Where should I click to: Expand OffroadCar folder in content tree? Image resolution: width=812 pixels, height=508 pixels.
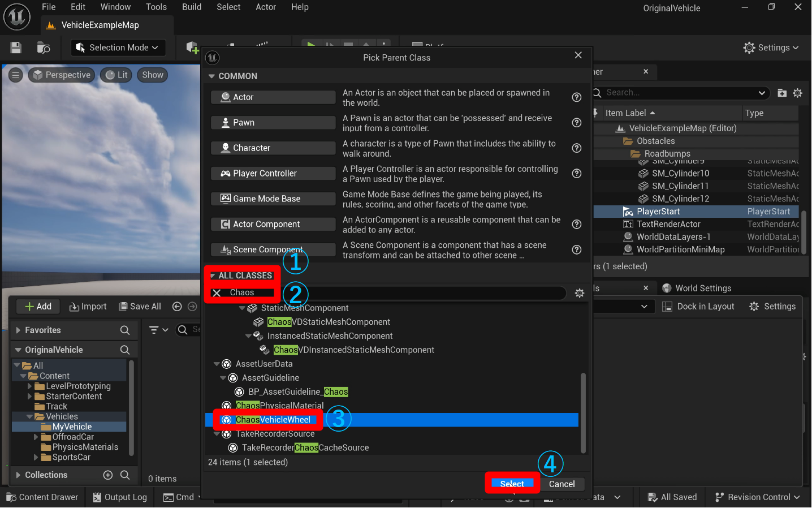(x=36, y=437)
